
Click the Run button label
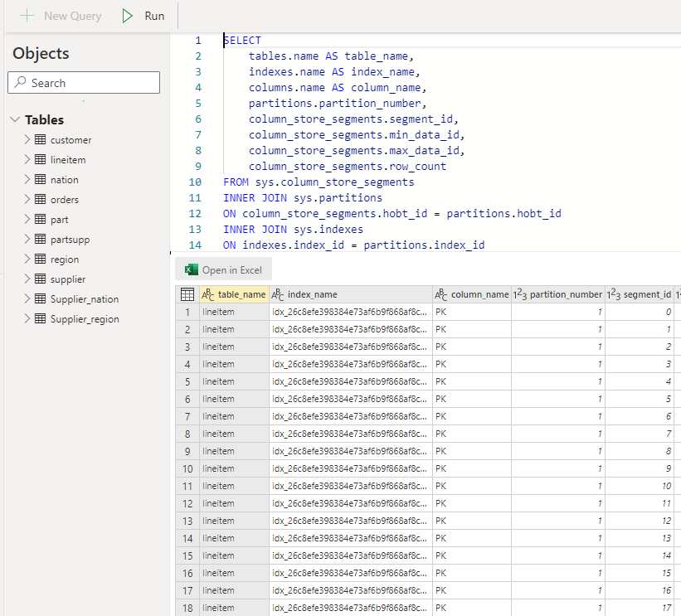pos(154,16)
